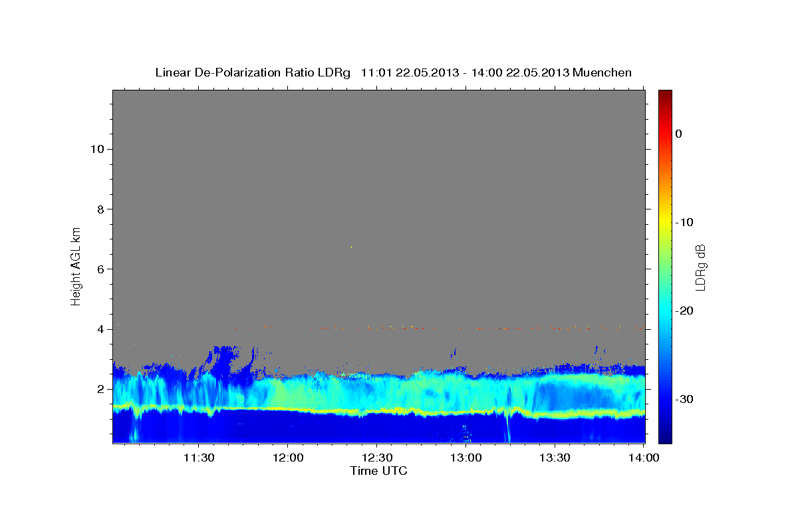Screen dimensions: 798x532
Task: Click the colorbar value -20
Action: 685,311
